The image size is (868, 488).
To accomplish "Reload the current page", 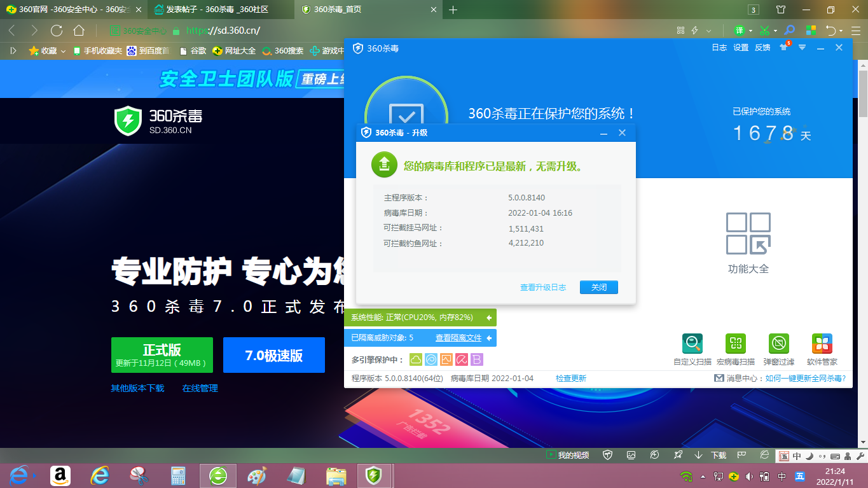I will click(x=57, y=30).
